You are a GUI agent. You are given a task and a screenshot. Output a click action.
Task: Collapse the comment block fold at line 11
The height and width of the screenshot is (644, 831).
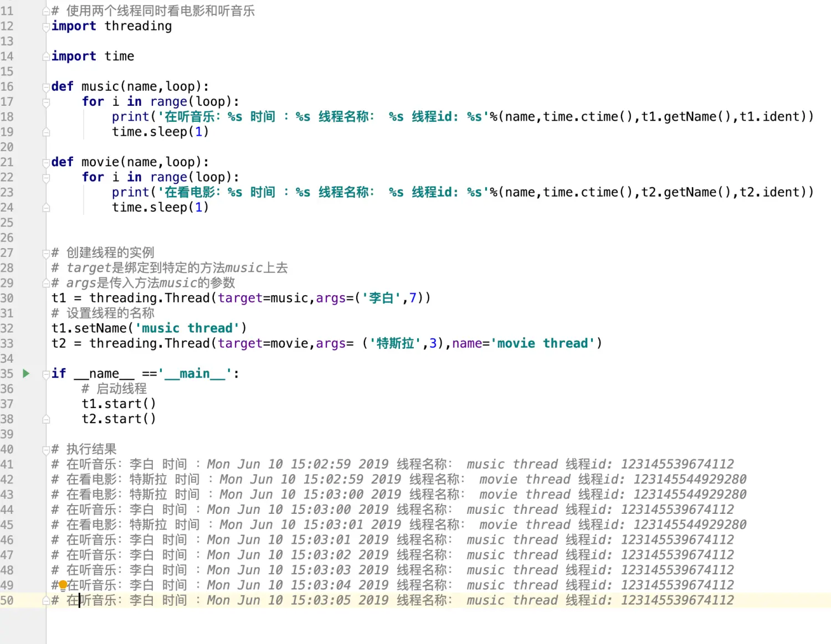coord(46,11)
